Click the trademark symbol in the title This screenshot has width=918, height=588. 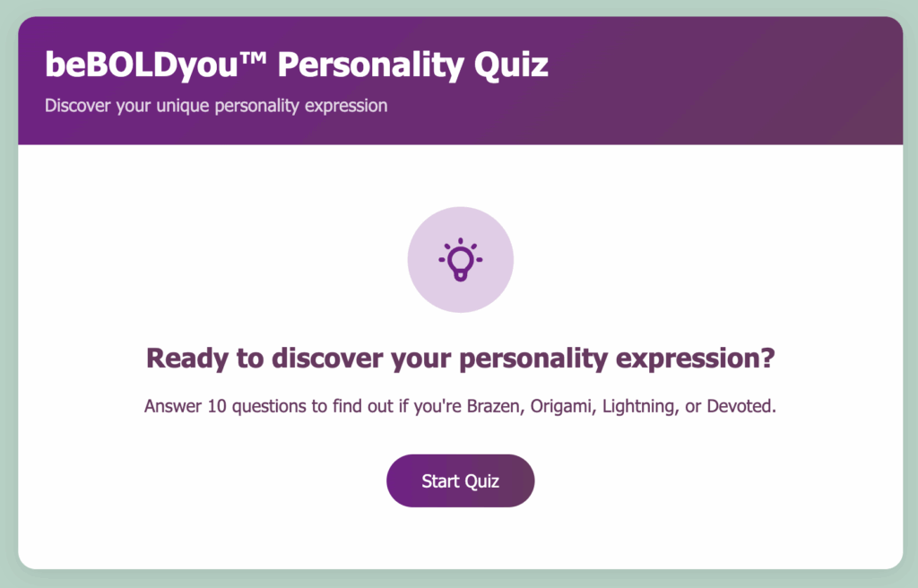click(252, 56)
